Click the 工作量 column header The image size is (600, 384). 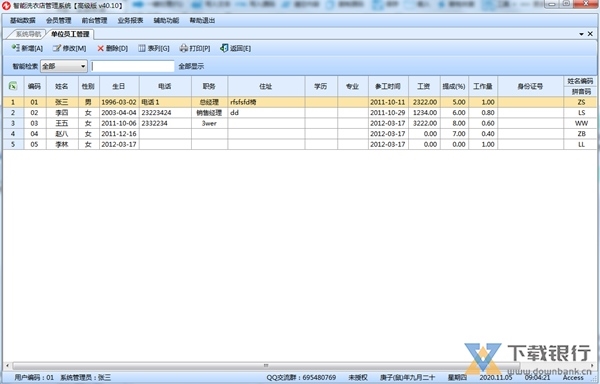click(483, 86)
